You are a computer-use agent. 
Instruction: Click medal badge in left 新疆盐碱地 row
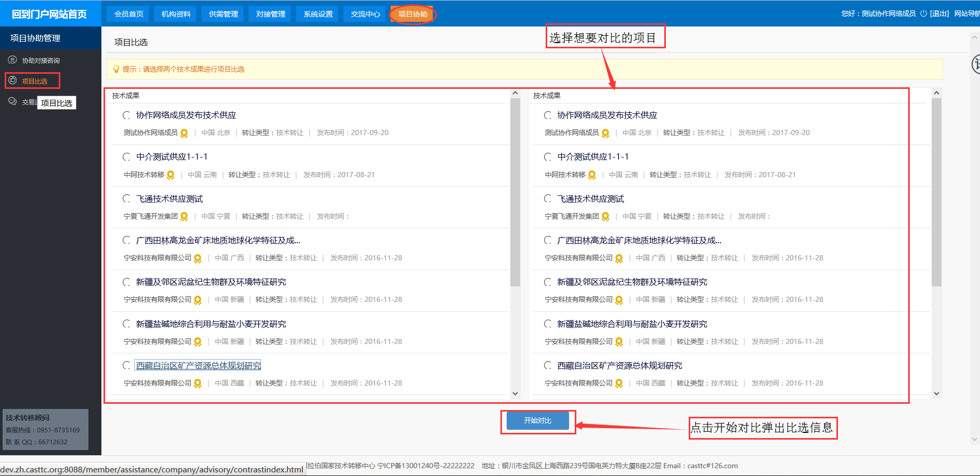(x=198, y=342)
